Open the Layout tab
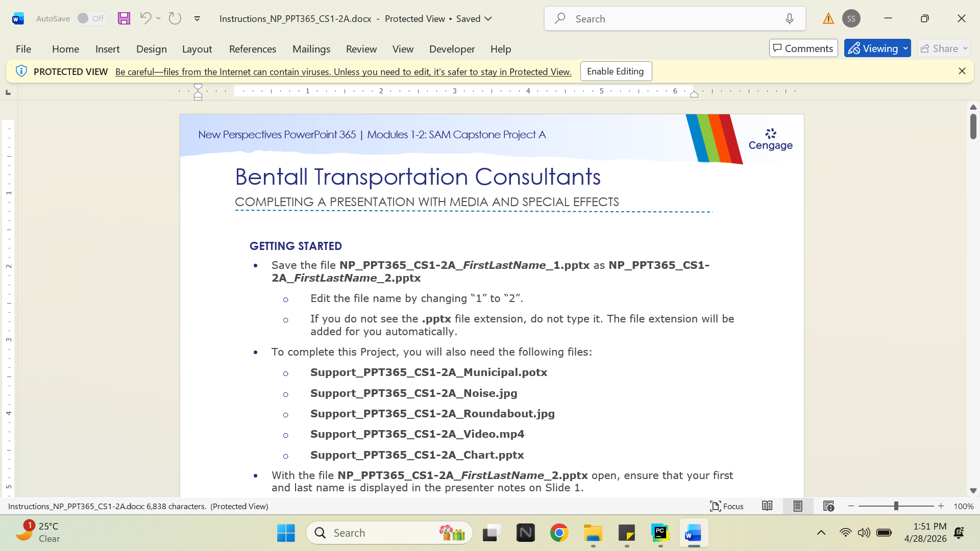This screenshot has height=551, width=980. (x=197, y=49)
